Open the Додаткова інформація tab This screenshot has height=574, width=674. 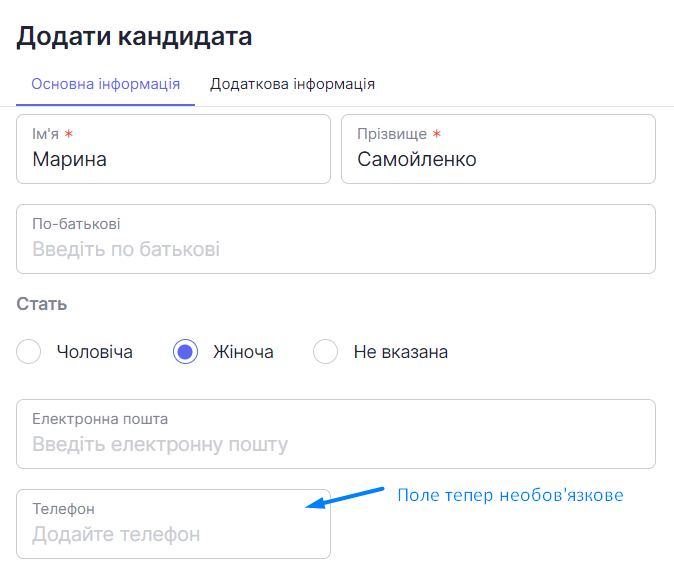click(x=292, y=84)
